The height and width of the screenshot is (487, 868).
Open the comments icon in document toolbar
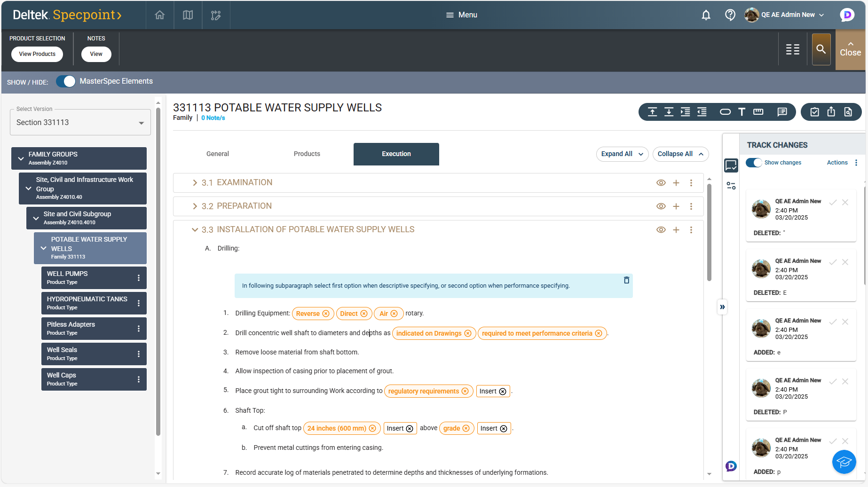coord(782,112)
